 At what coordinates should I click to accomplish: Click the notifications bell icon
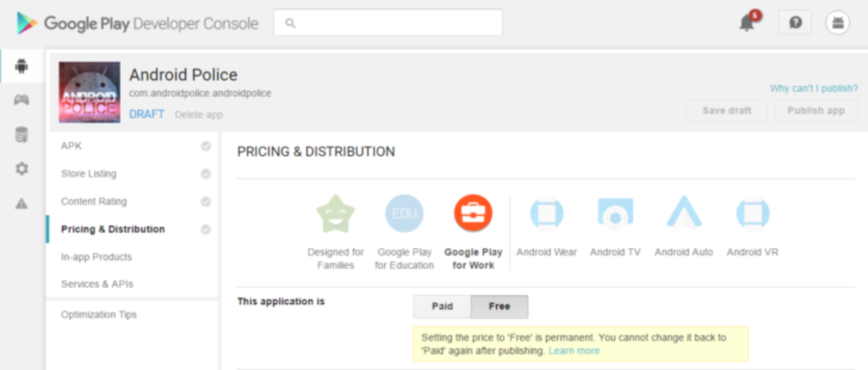[747, 23]
